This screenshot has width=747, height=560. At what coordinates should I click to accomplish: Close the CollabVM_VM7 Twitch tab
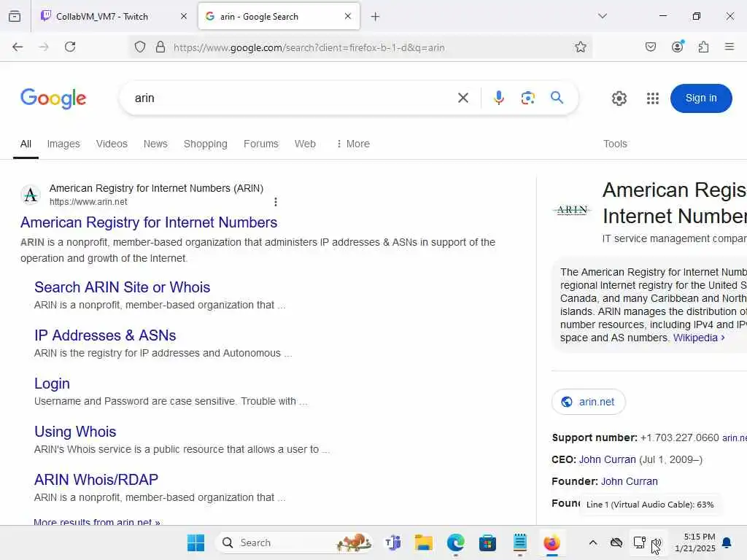pyautogui.click(x=184, y=16)
